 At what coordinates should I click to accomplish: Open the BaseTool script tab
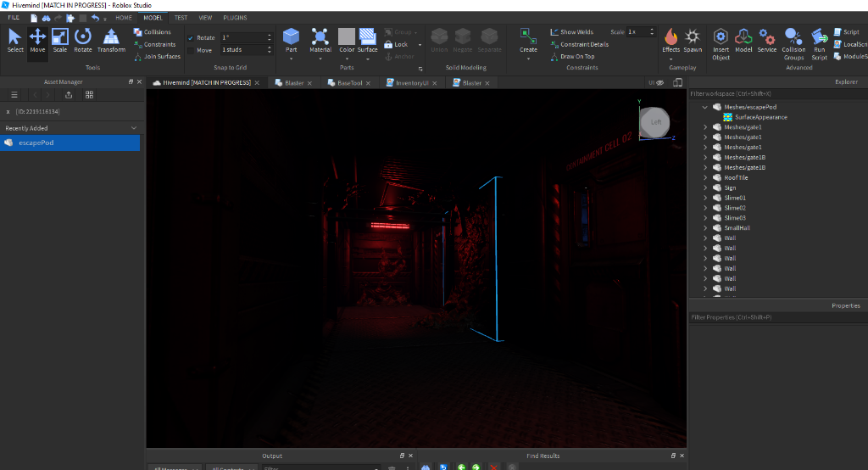point(348,83)
